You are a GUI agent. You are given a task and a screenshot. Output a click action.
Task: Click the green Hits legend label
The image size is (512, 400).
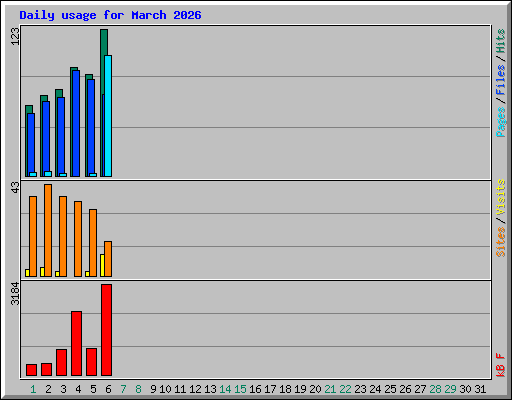tap(501, 41)
